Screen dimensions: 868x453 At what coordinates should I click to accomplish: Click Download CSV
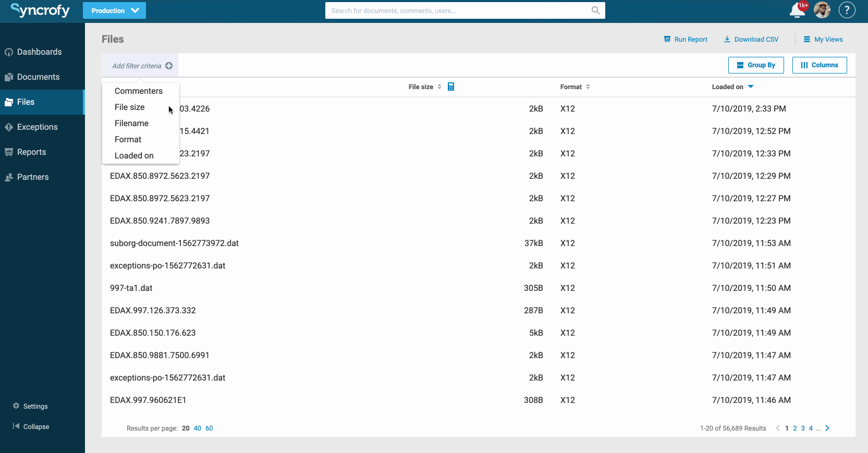pos(751,40)
